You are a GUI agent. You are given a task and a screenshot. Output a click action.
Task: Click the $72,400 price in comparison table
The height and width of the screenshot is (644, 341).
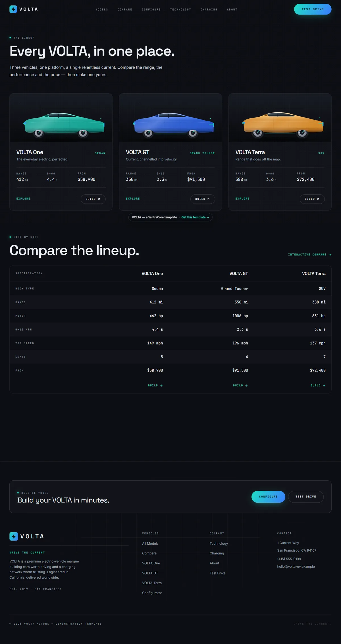point(318,370)
